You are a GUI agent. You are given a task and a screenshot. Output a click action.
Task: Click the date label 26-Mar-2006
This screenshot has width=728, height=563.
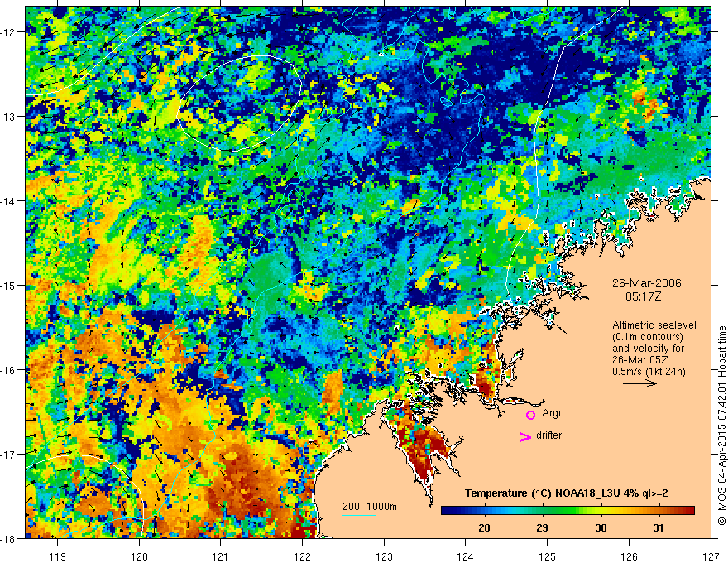pyautogui.click(x=646, y=283)
